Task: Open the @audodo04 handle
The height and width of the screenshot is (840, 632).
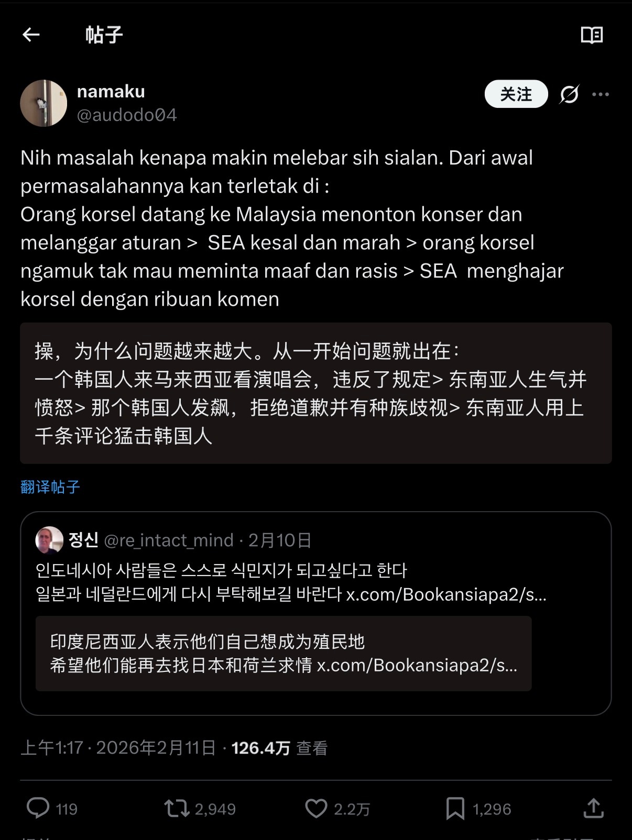Action: [127, 115]
